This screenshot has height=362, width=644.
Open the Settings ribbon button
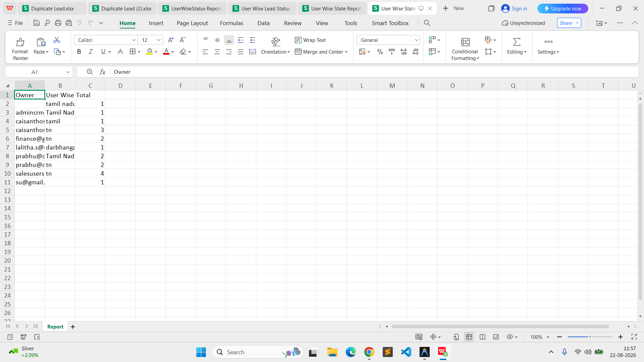[x=548, y=46]
